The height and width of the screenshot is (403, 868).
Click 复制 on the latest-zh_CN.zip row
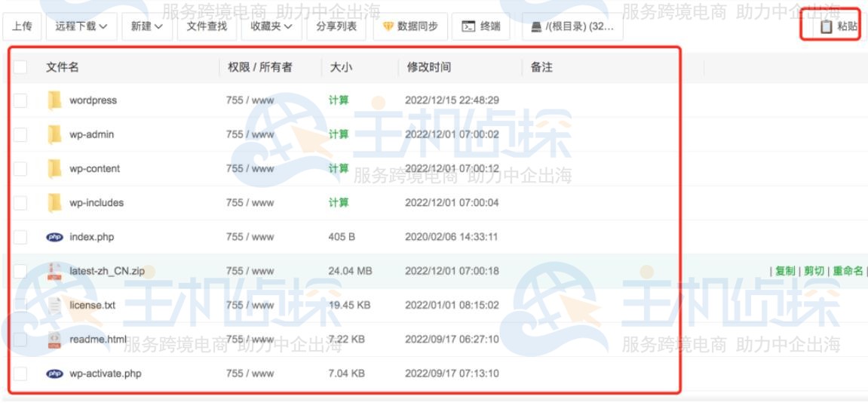click(x=785, y=271)
